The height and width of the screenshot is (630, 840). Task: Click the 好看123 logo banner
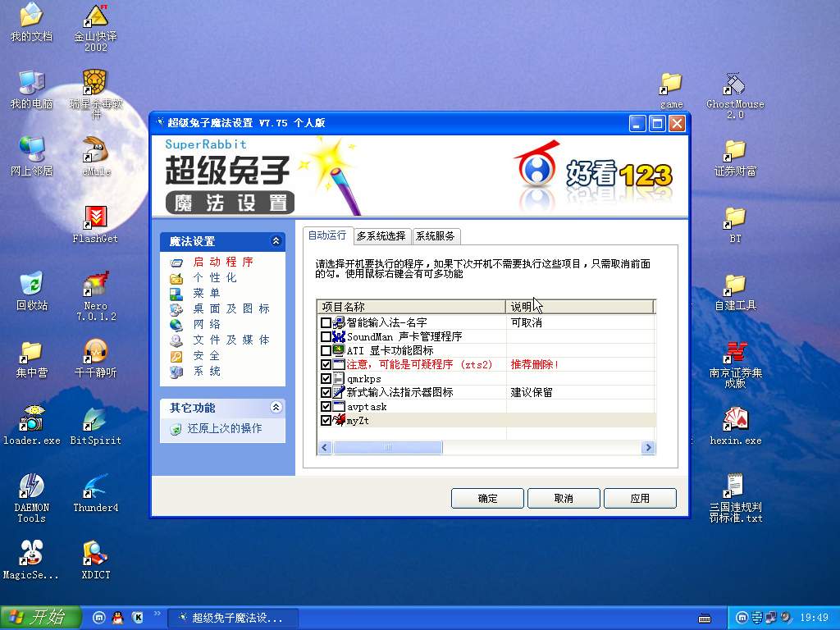click(594, 174)
